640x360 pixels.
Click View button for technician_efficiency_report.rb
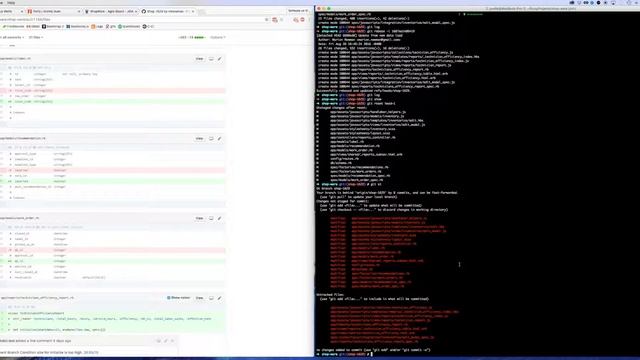tap(199, 298)
